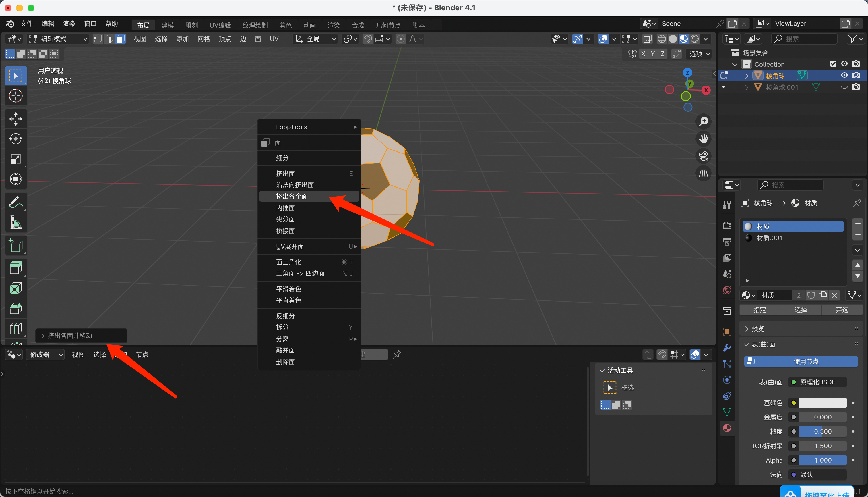Click the camera view icon
868x497 pixels.
click(703, 156)
